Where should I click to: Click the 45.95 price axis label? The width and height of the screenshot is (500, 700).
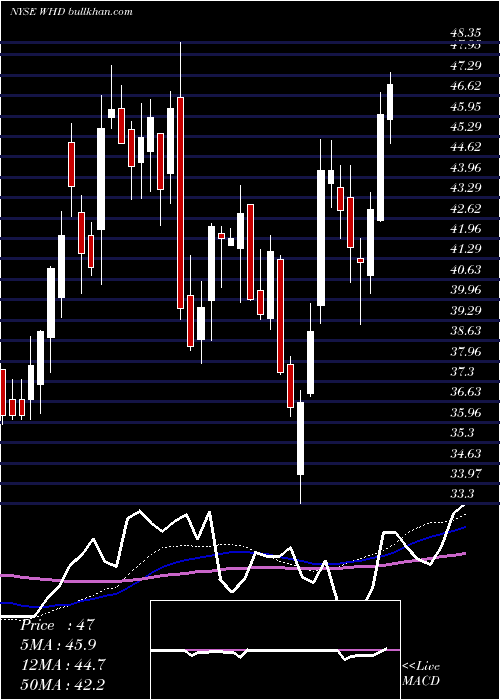[465, 106]
